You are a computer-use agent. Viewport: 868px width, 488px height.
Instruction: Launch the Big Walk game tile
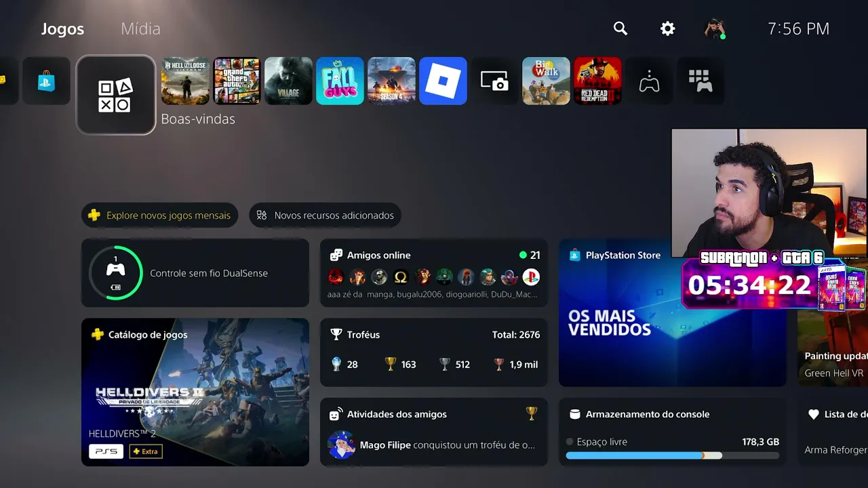coord(546,81)
